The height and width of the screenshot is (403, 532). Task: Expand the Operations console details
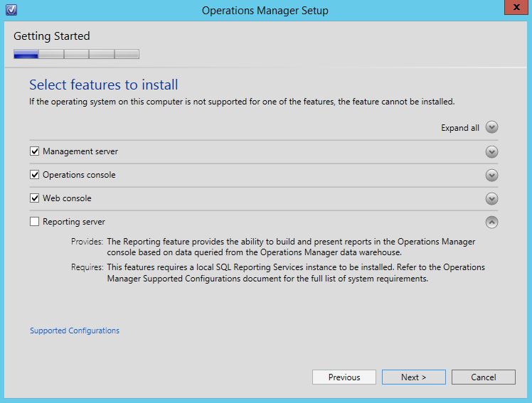click(x=491, y=175)
